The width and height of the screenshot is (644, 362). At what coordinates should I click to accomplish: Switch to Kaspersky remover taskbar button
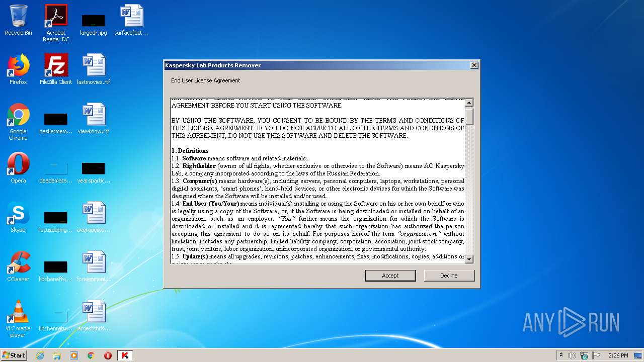[125, 355]
